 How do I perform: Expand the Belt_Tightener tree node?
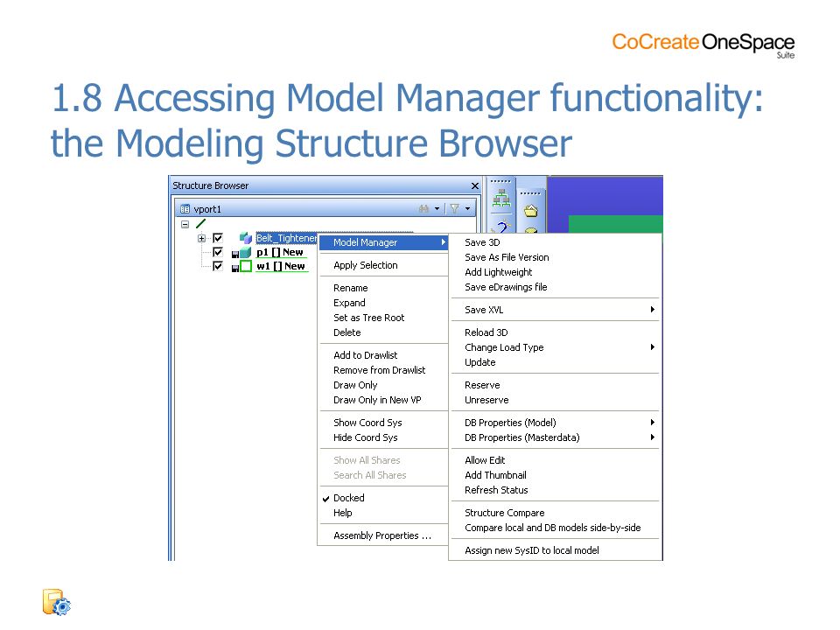pyautogui.click(x=201, y=238)
